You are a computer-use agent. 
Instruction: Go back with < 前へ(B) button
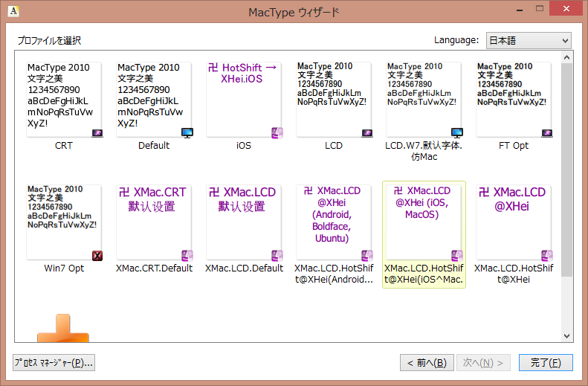427,363
